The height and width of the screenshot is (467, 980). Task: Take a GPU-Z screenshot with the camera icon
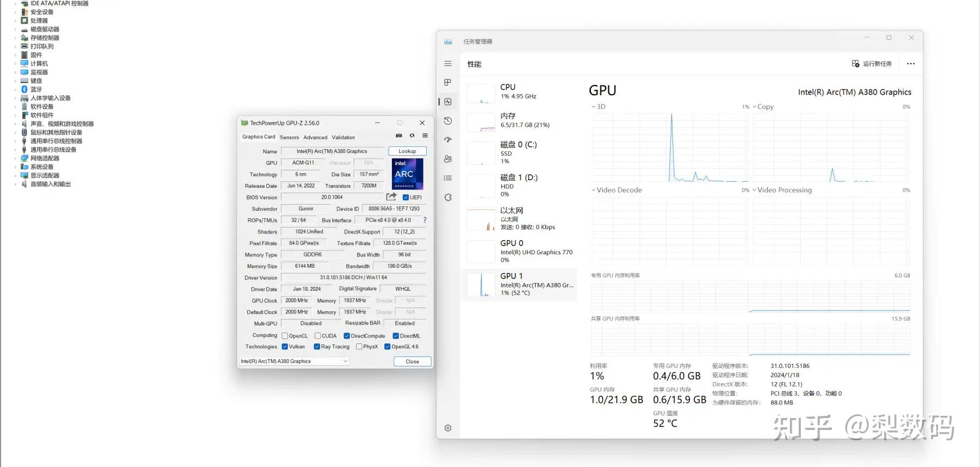click(x=399, y=136)
